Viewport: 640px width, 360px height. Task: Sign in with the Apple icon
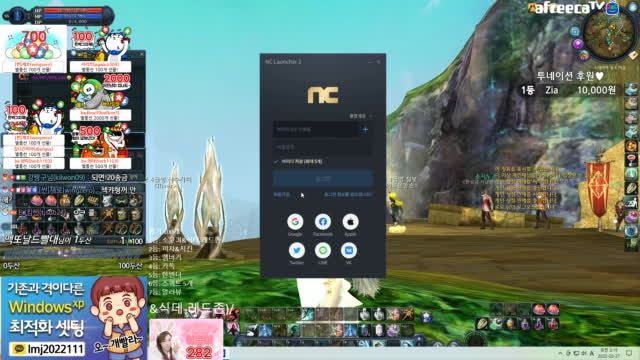(350, 222)
